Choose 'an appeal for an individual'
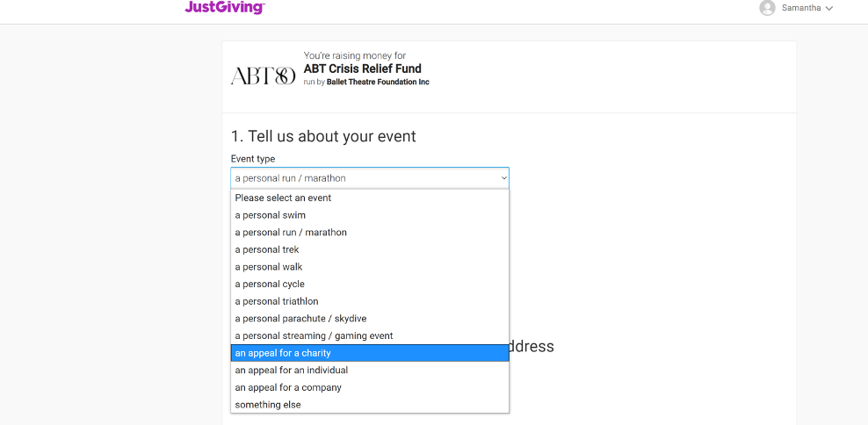868x425 pixels. (x=370, y=370)
